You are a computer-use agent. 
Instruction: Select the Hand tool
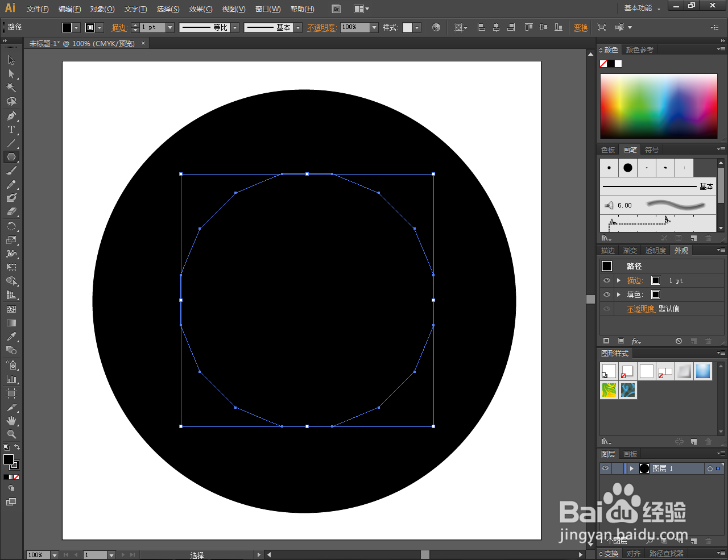click(x=11, y=421)
